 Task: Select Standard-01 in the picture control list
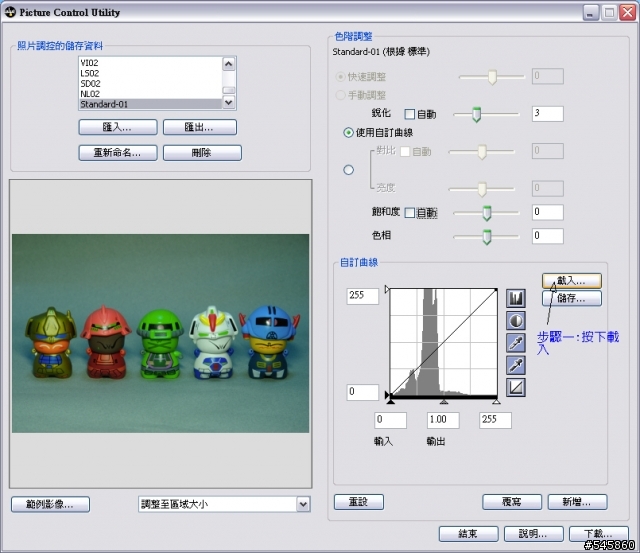coord(150,104)
